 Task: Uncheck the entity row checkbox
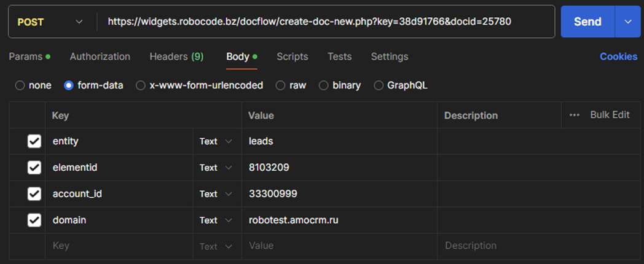(34, 141)
